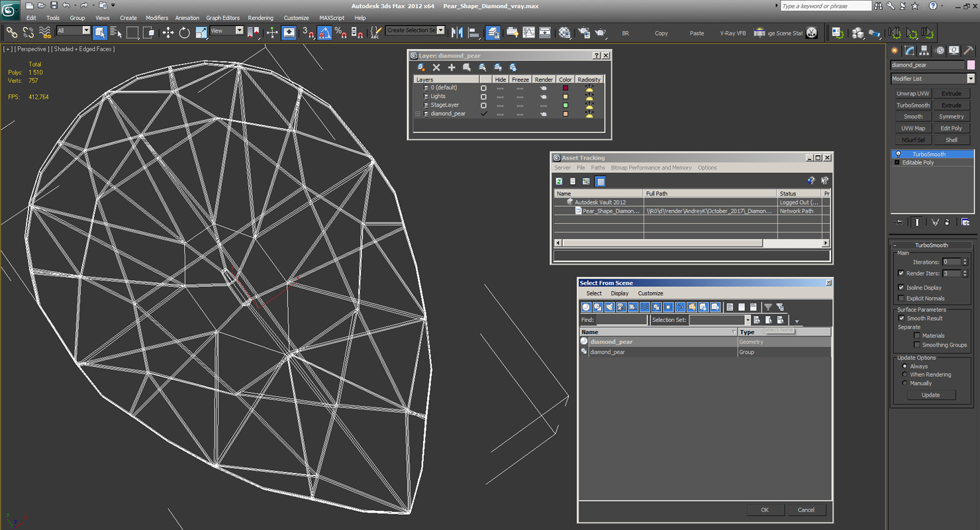
Task: Open the Rendering menu
Action: (260, 18)
